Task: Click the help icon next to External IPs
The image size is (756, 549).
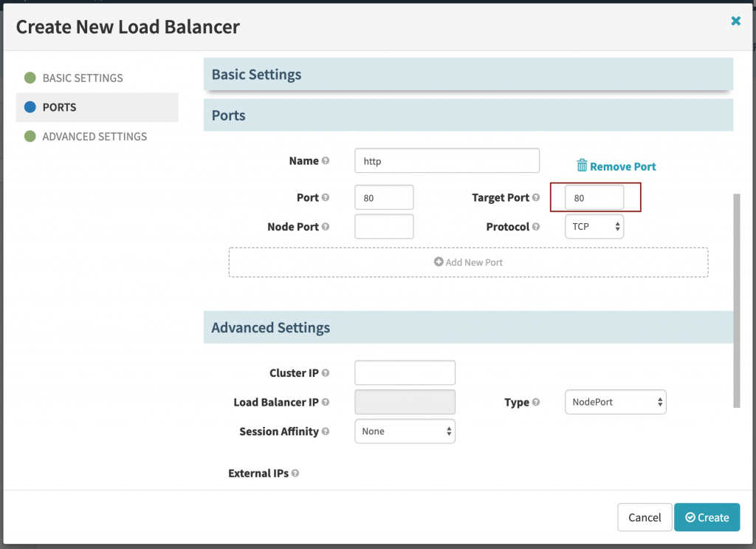Action: [x=295, y=474]
